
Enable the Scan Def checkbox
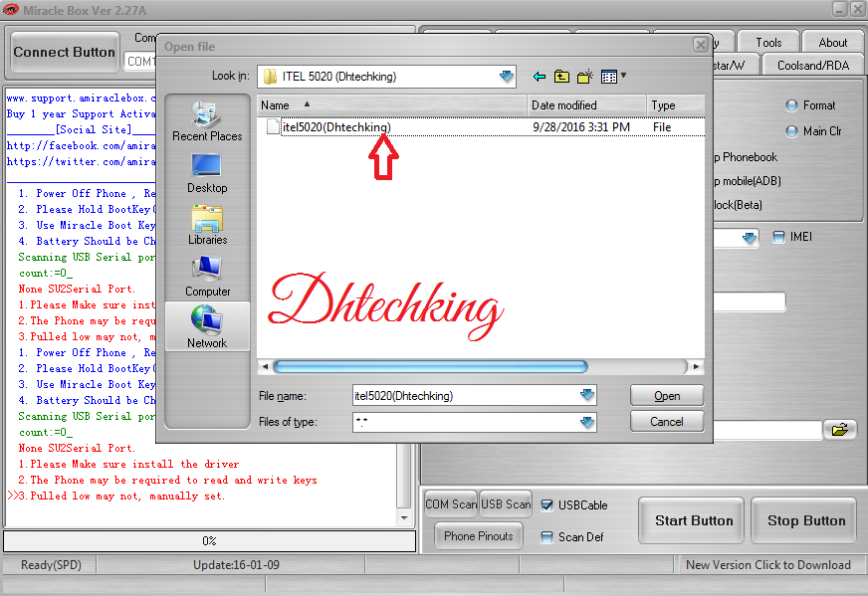[546, 537]
